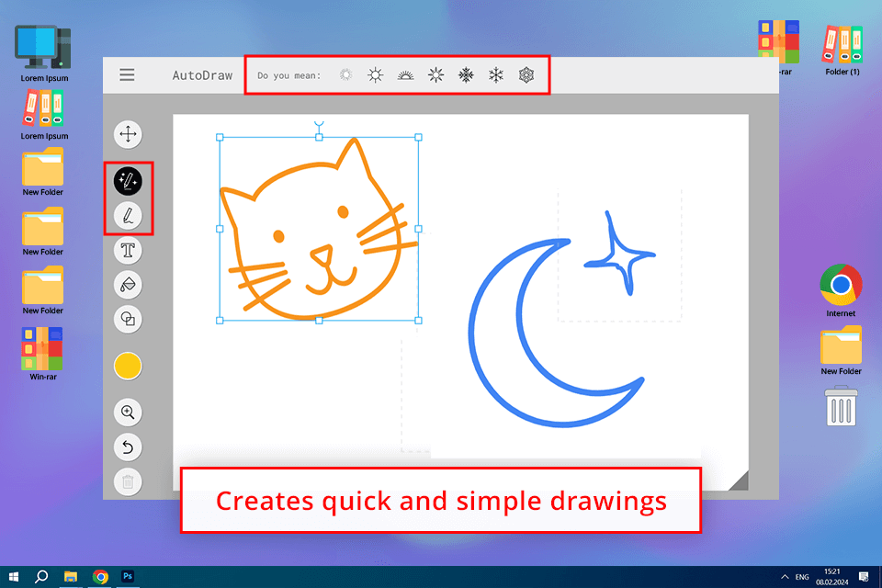Image resolution: width=882 pixels, height=588 pixels.
Task: Pick the first faint sun suggestion
Action: 346,74
